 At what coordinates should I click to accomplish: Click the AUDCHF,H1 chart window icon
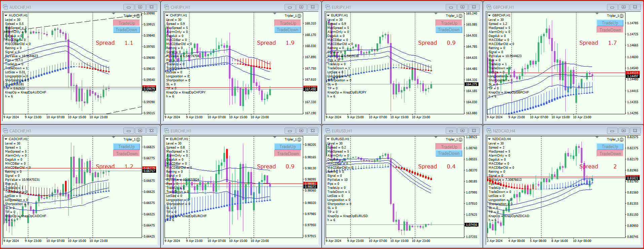(5, 7)
